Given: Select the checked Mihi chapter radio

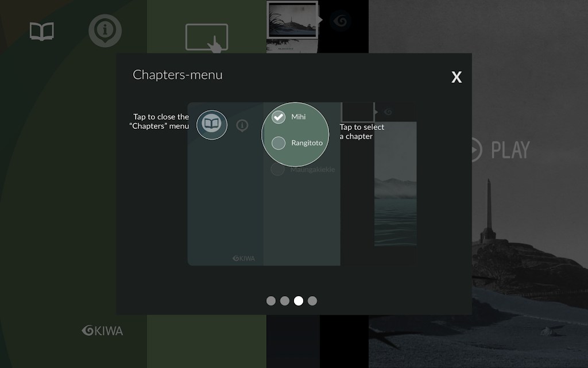Looking at the screenshot, I should coord(278,117).
